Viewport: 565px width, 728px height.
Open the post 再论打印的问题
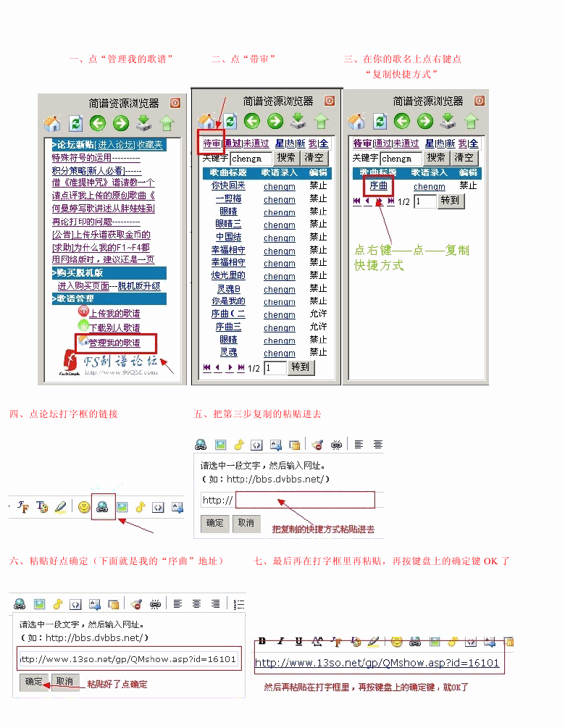point(82,222)
